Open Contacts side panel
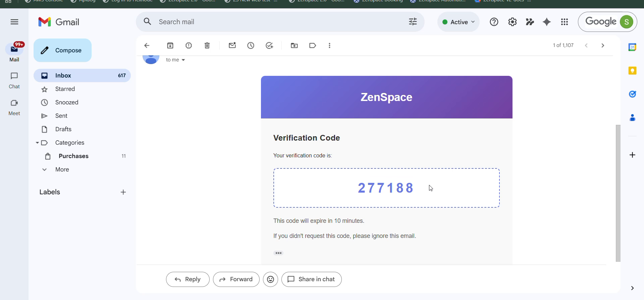Image resolution: width=644 pixels, height=300 pixels. [632, 117]
